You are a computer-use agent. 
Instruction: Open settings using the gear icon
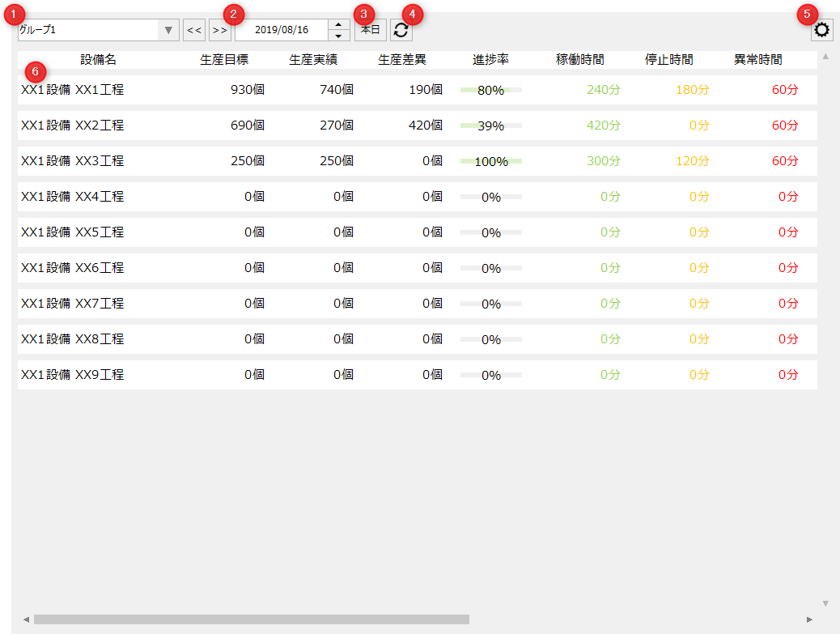821,29
